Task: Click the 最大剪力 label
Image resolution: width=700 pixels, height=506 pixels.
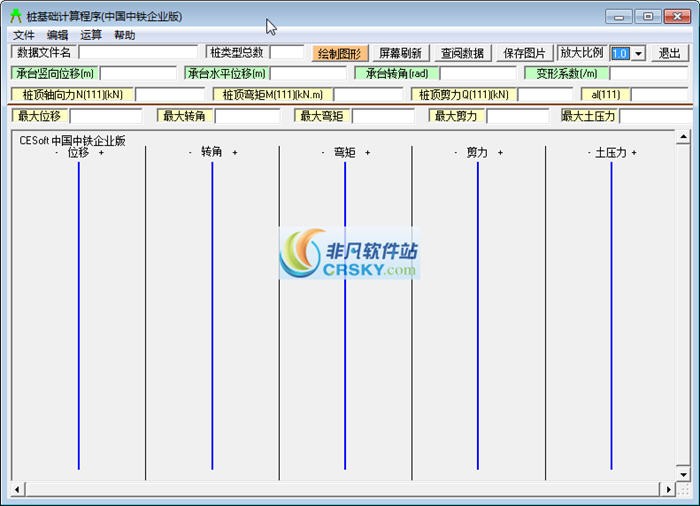Action: pos(456,116)
